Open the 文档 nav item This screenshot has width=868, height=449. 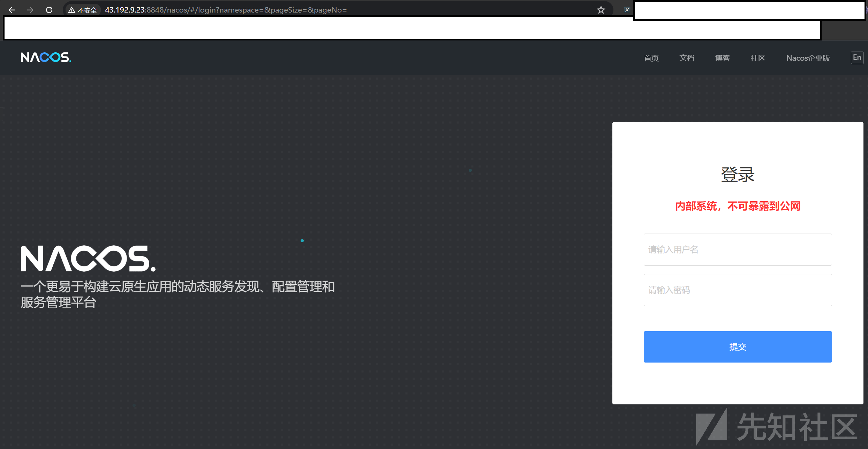[x=687, y=58]
